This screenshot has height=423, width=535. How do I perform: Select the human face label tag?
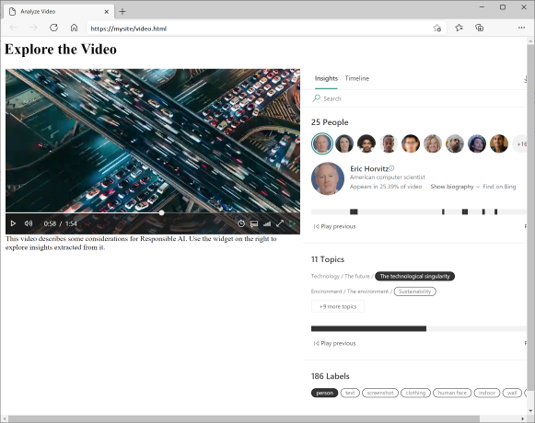tap(452, 393)
